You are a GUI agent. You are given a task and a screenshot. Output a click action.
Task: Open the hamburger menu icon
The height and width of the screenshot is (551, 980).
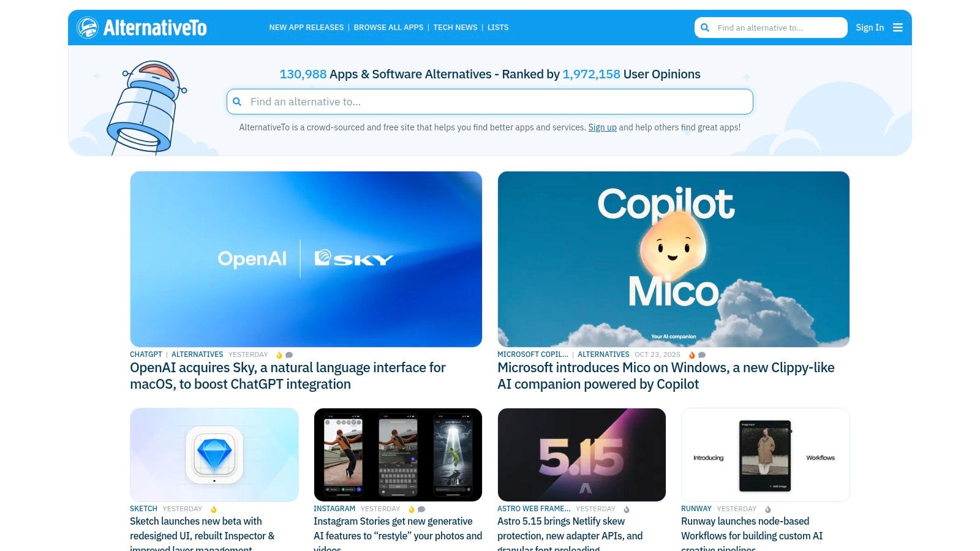tap(898, 28)
